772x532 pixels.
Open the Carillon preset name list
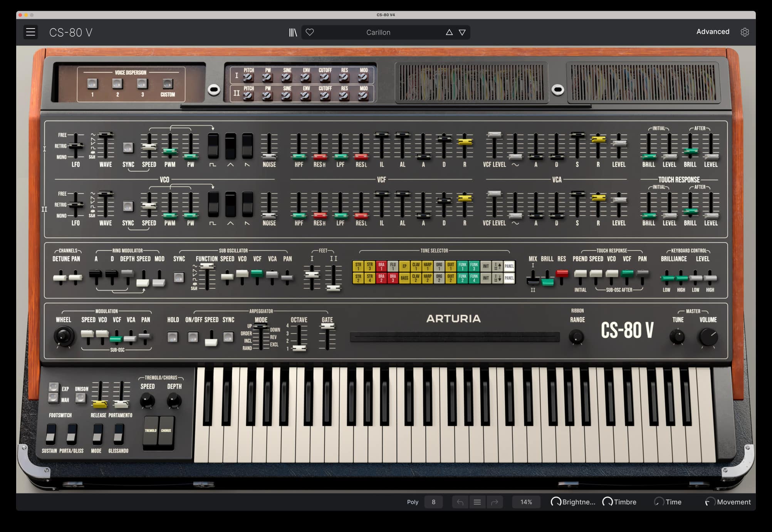click(378, 32)
